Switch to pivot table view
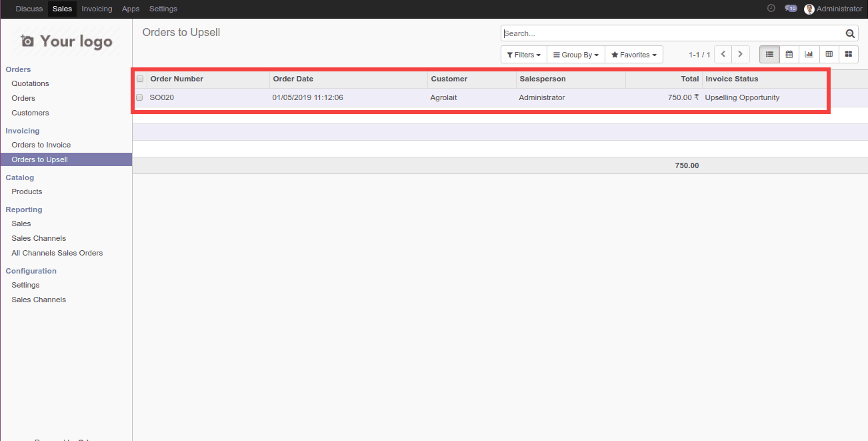Screen dimensions: 868x441 tap(829, 55)
